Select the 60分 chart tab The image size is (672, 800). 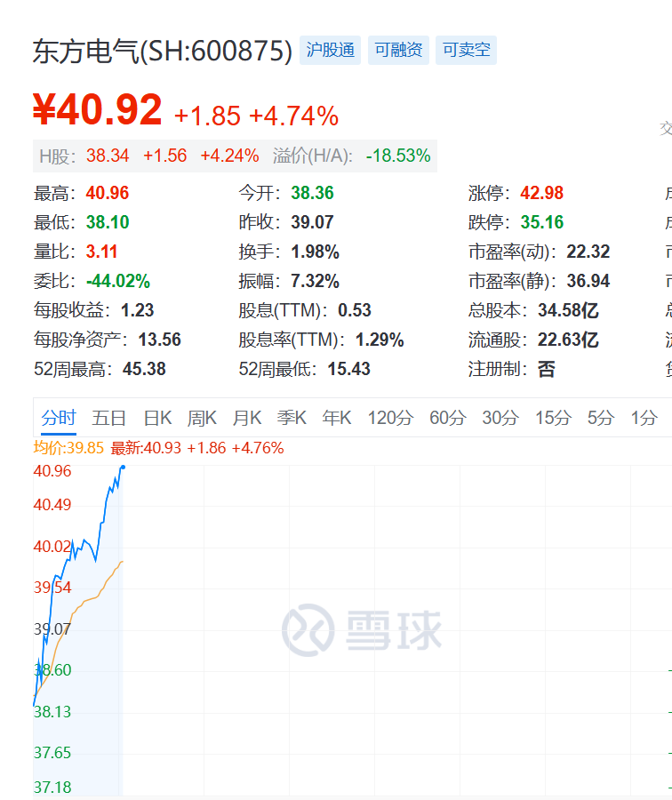click(447, 418)
